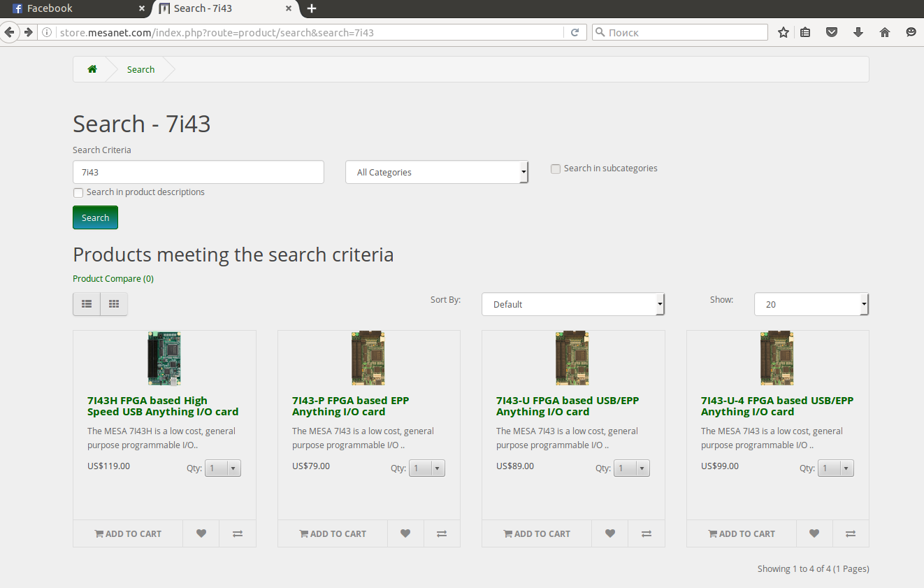Click the 7I43H board thumbnail
The width and height of the screenshot is (924, 588).
point(164,359)
